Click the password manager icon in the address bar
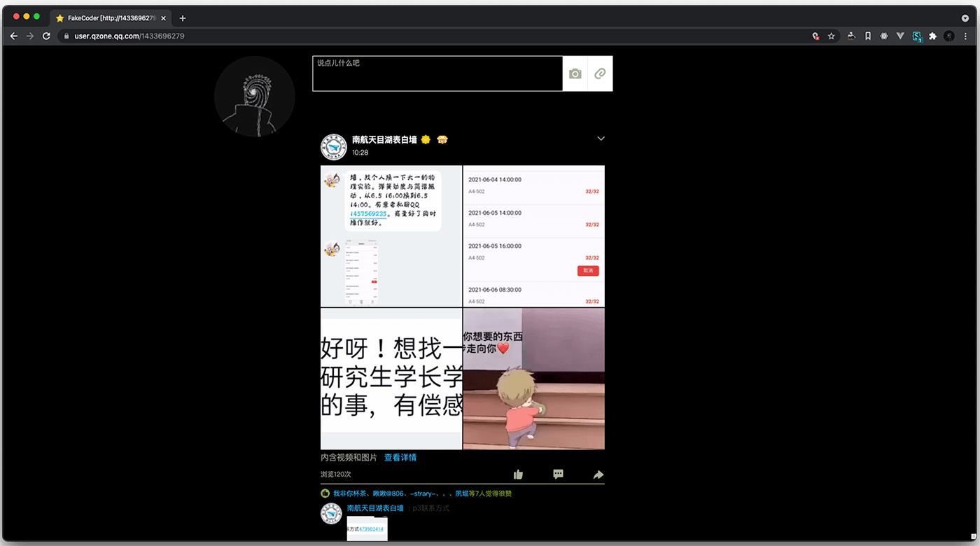 tap(815, 36)
